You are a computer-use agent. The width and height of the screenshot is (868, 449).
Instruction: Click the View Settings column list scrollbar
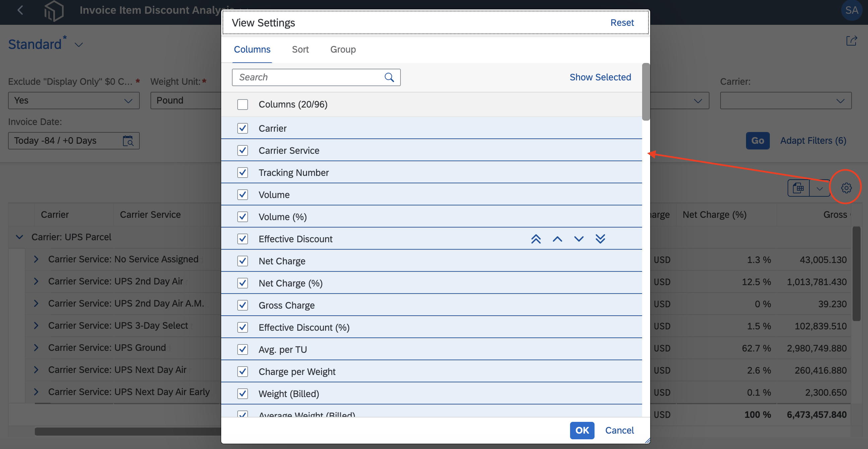645,91
